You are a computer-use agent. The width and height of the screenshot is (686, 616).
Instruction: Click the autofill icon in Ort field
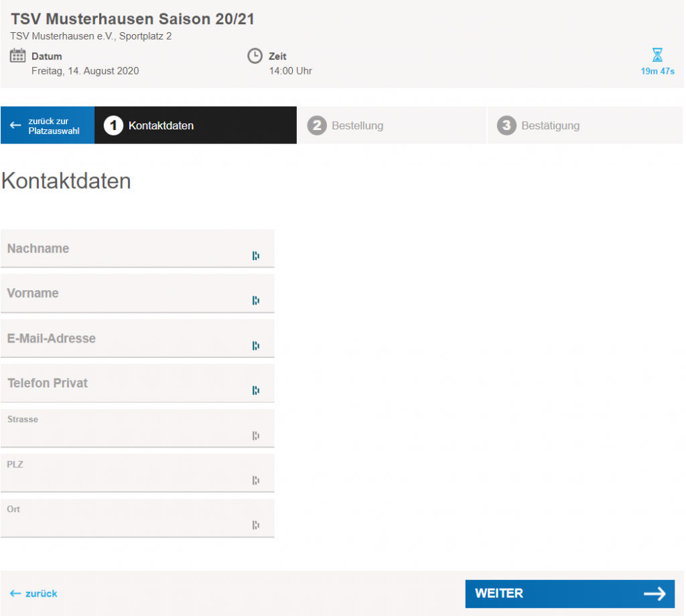point(256,525)
